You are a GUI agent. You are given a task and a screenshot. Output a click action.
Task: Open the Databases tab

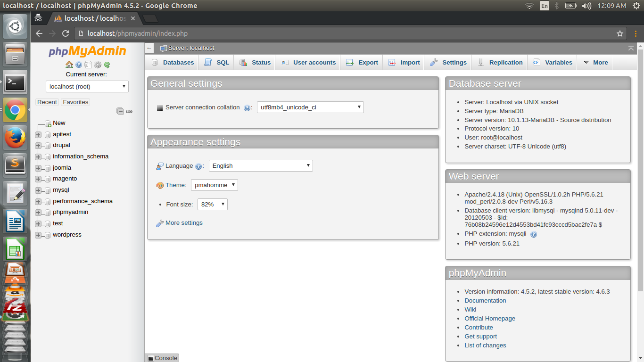pyautogui.click(x=173, y=62)
